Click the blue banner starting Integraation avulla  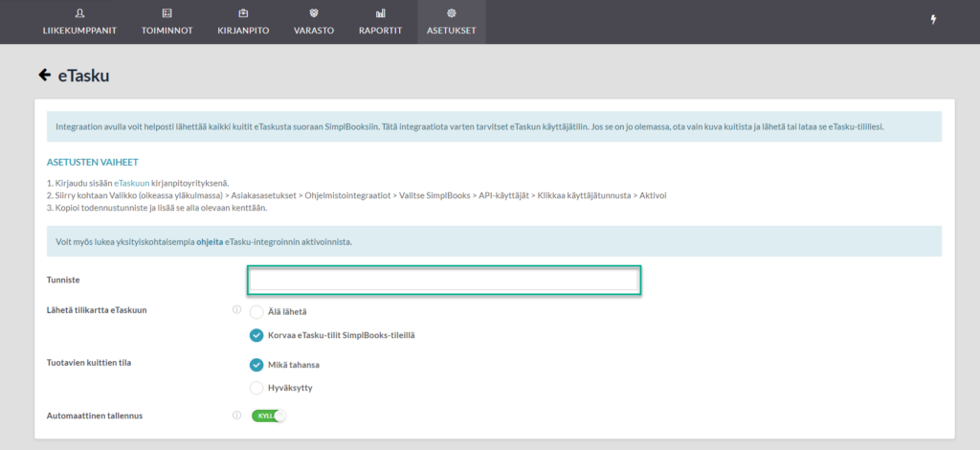tap(494, 127)
